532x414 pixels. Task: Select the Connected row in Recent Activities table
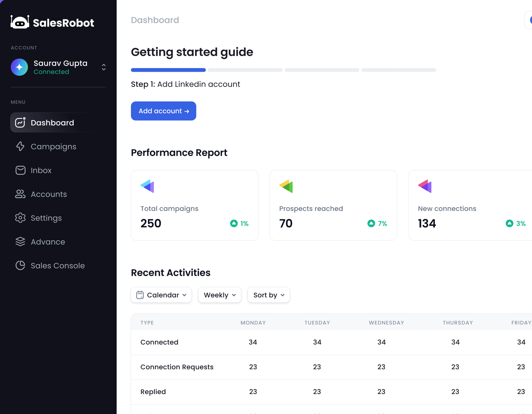[x=159, y=342]
